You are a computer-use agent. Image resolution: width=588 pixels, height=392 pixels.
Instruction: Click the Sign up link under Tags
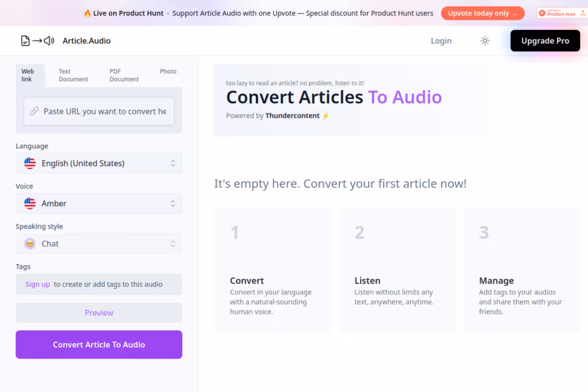coord(38,284)
